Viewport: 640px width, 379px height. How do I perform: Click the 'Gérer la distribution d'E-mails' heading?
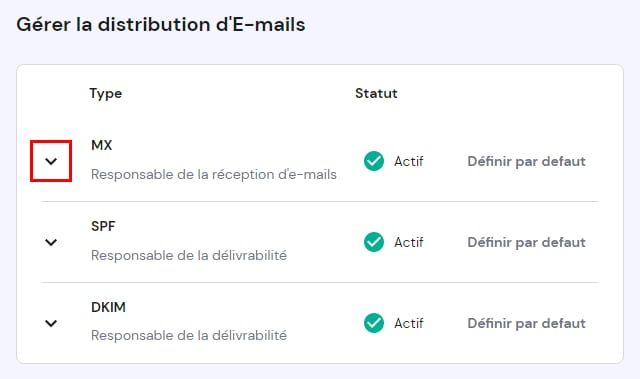pyautogui.click(x=161, y=24)
